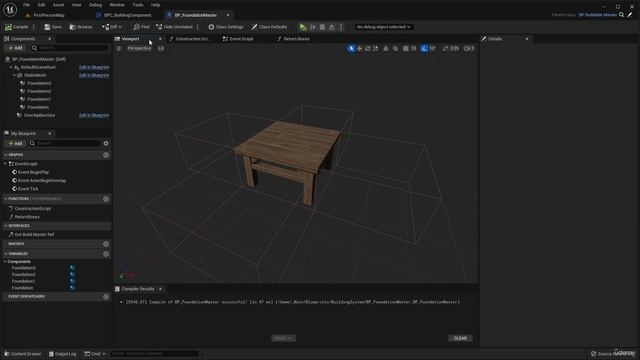Open the Content Drawer

coord(22,354)
